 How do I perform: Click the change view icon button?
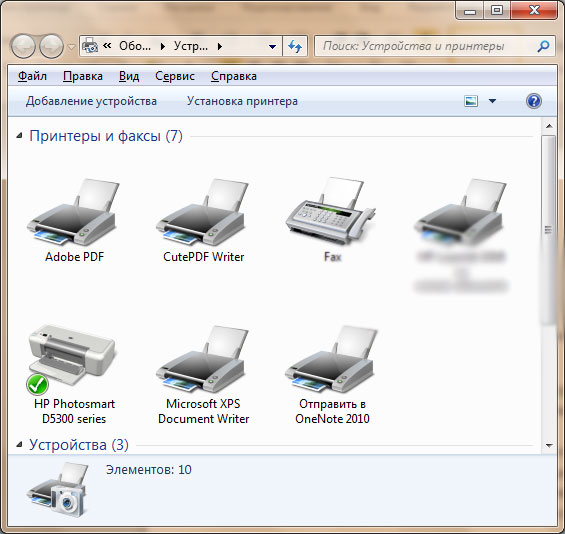[x=471, y=101]
